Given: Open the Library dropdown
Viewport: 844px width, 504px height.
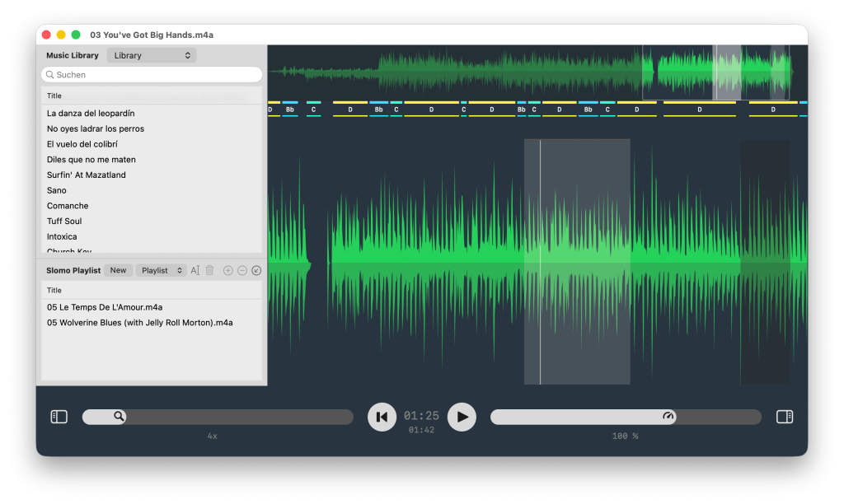Looking at the screenshot, I should [151, 54].
